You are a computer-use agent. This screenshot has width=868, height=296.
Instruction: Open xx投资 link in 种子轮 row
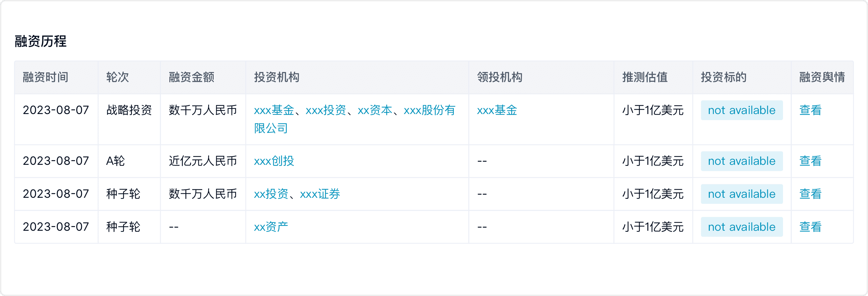click(269, 194)
